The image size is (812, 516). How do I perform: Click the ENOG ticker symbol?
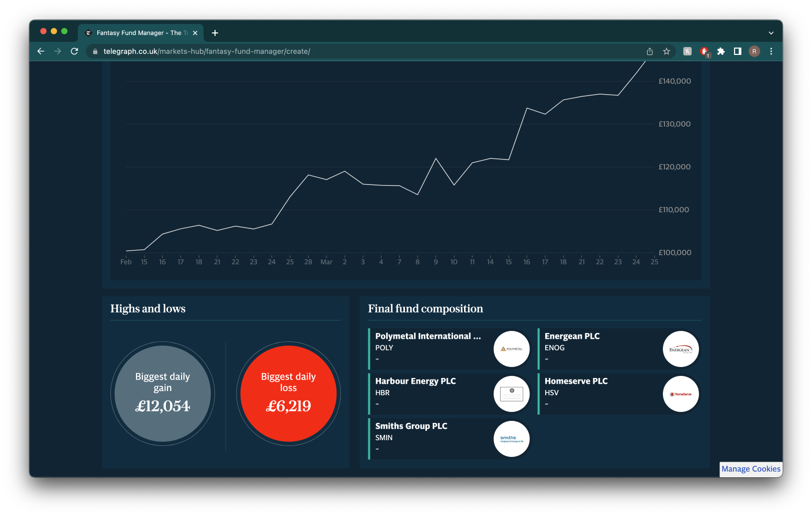point(555,348)
